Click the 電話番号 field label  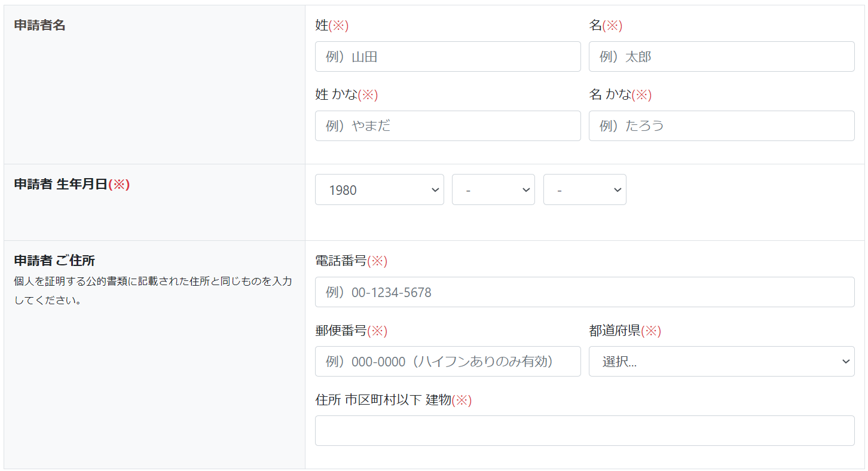pyautogui.click(x=352, y=261)
